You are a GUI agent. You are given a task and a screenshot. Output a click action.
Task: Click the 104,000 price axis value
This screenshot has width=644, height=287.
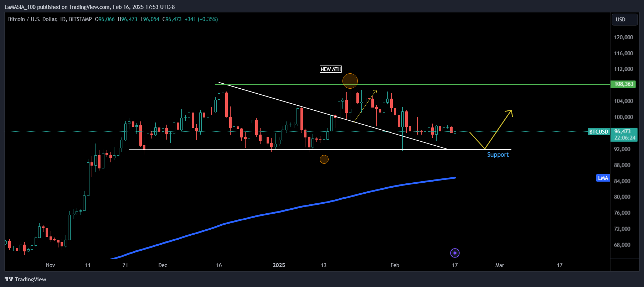tap(623, 101)
